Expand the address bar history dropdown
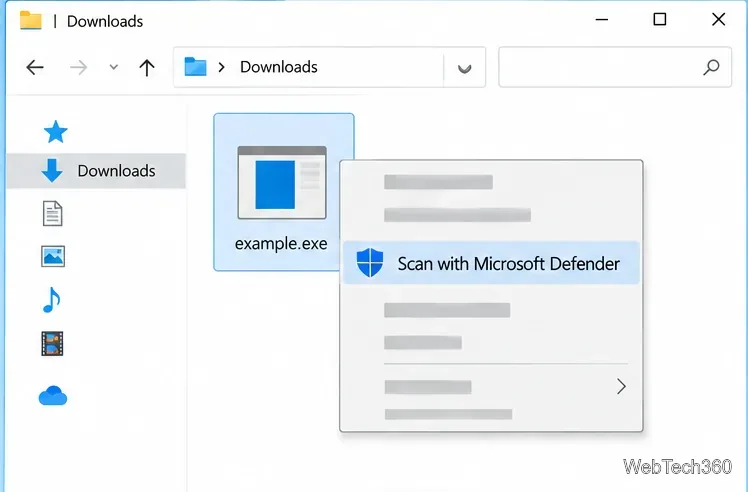The image size is (748, 492). click(465, 69)
